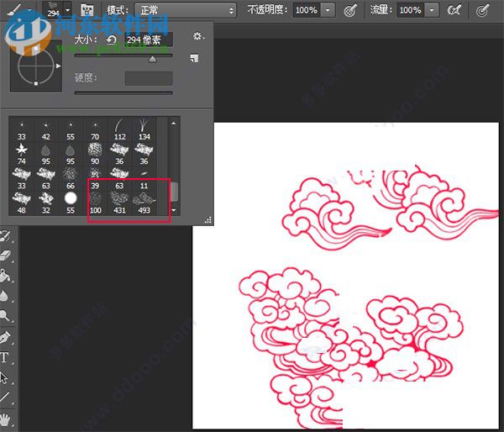Select the texture brush 90
This screenshot has width=504, height=432.
click(95, 154)
